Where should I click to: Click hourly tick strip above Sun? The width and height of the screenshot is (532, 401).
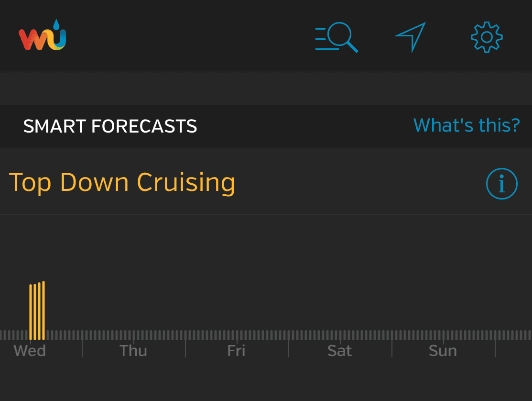pos(443,335)
